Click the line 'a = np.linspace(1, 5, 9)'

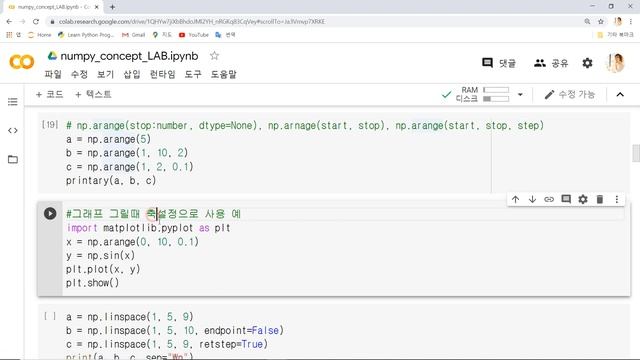pos(129,317)
